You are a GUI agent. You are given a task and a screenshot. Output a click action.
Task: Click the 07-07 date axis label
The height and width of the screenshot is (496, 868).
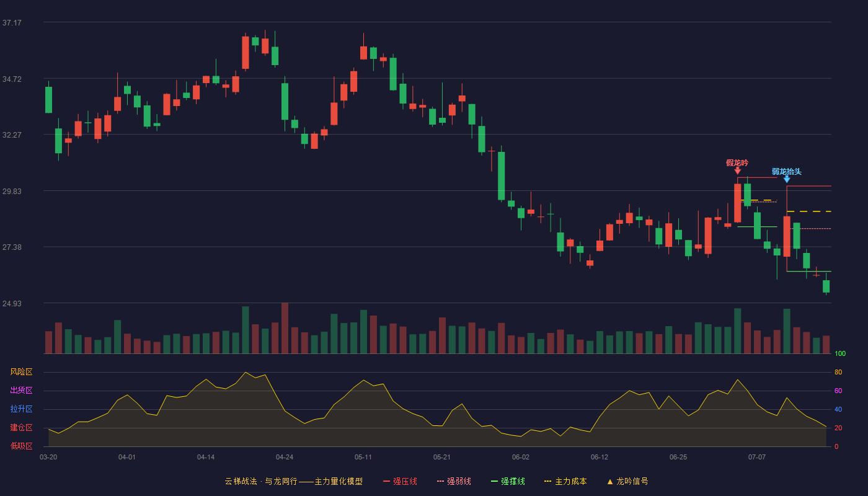(757, 457)
